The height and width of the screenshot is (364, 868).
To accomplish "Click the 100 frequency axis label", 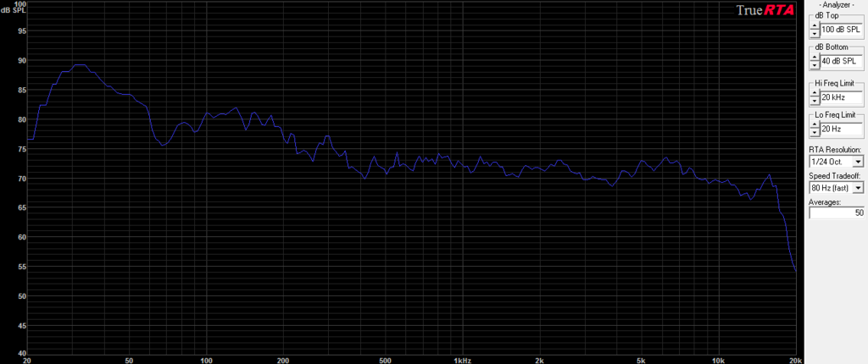I will pyautogui.click(x=206, y=360).
